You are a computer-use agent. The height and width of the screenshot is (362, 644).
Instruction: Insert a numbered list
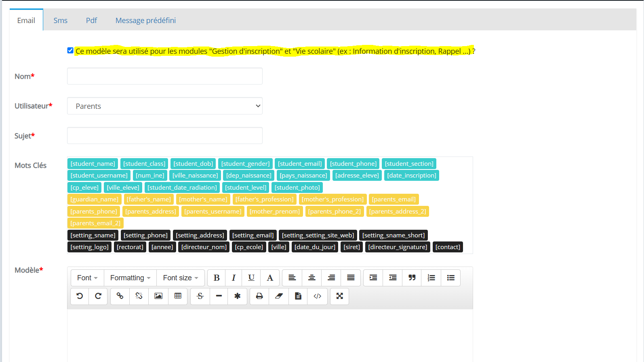click(x=431, y=278)
